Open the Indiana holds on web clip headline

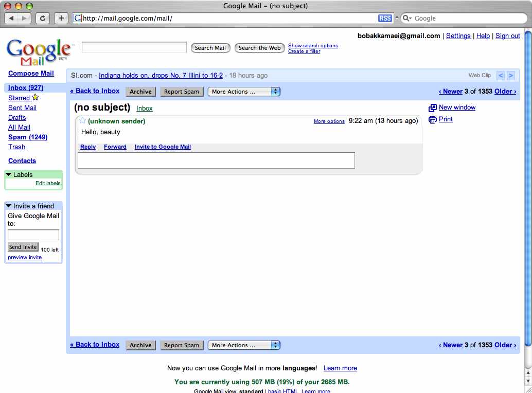point(161,76)
